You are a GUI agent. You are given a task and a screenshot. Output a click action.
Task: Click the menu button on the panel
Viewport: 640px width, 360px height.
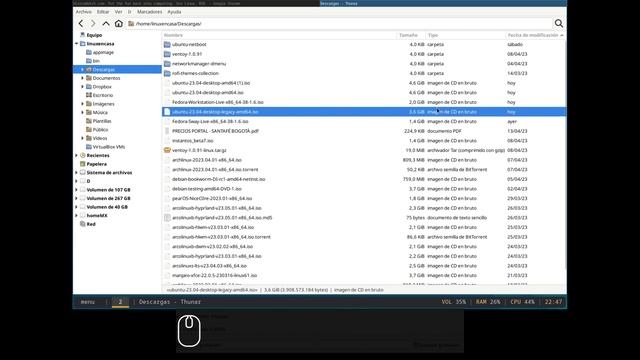87,302
